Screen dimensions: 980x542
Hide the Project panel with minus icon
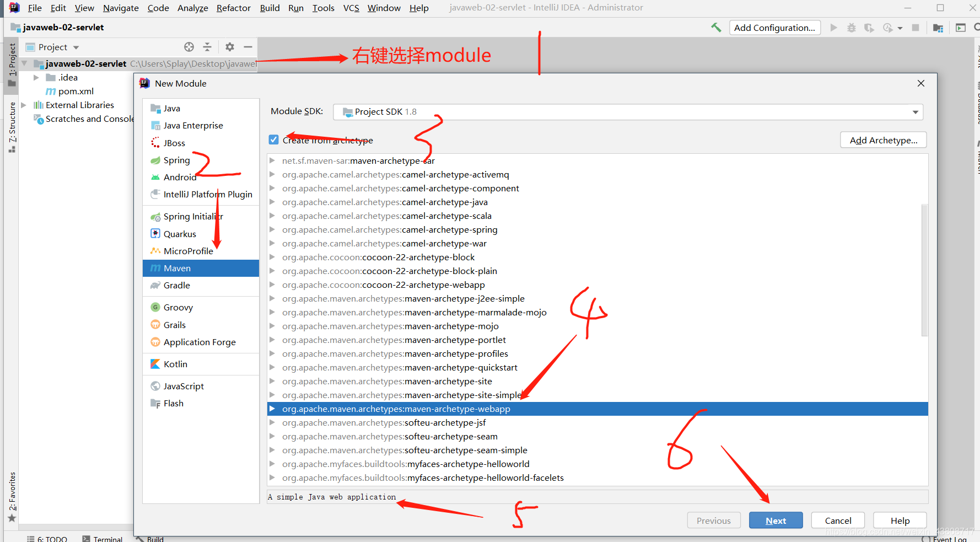coord(248,47)
